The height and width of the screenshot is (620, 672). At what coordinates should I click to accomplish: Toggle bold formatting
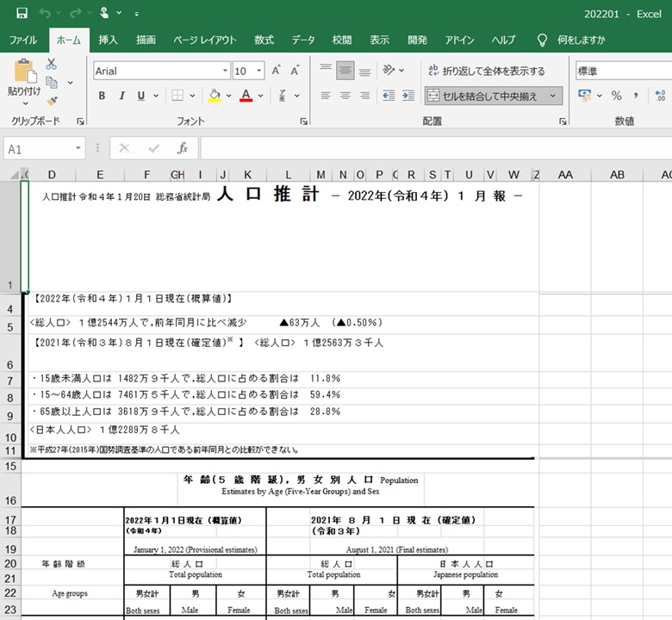(102, 96)
